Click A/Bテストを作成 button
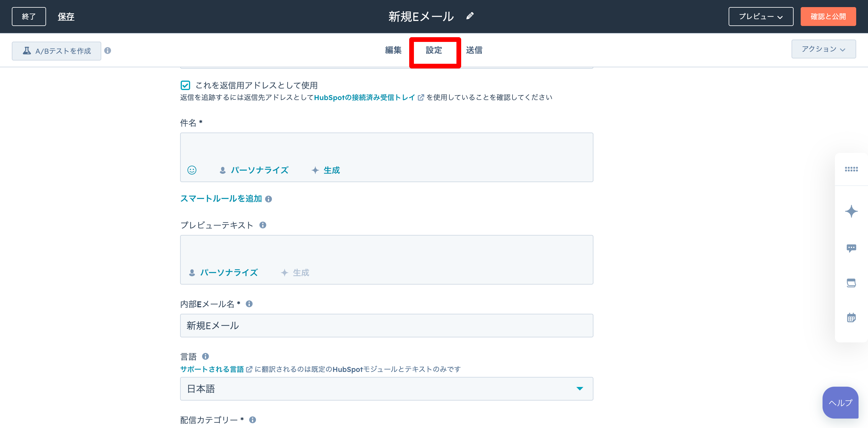The width and height of the screenshot is (868, 428). point(57,51)
